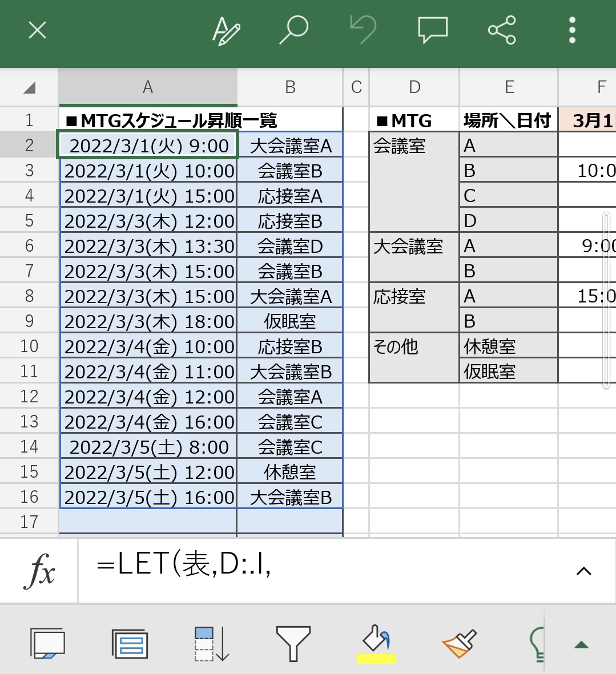
Task: Select column C header
Action: (356, 87)
